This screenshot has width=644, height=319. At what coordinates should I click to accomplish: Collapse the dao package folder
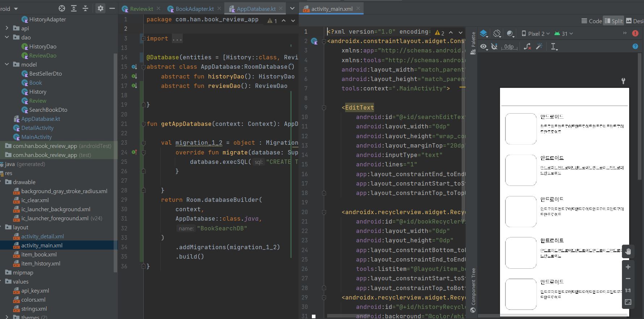pyautogui.click(x=7, y=37)
